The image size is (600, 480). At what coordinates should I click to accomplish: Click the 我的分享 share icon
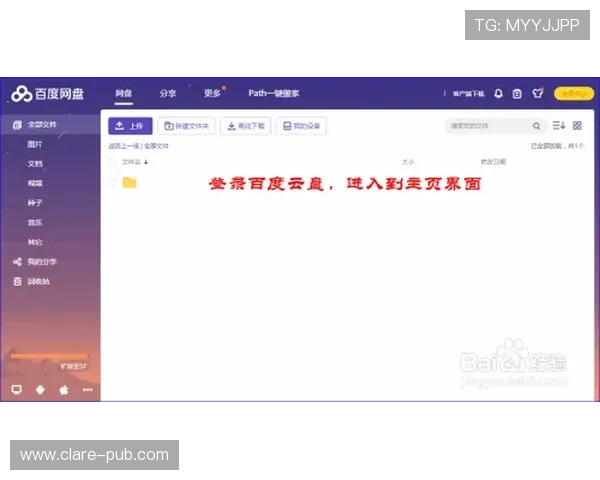pos(17,262)
